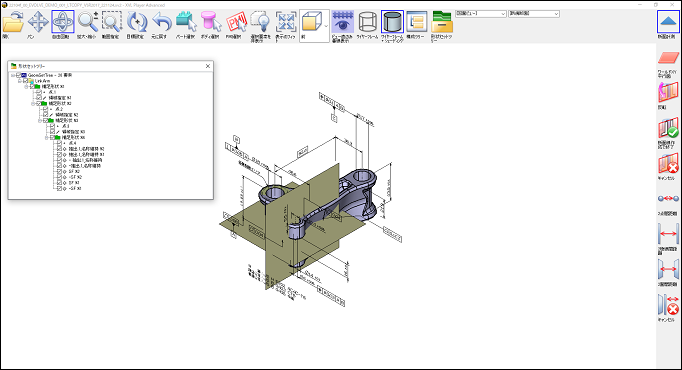Click the fit-to-view icon with four arrows
The image size is (682, 370).
pos(286,22)
